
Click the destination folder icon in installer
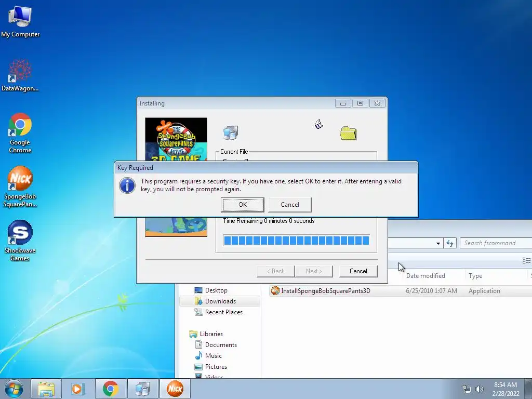coord(348,134)
